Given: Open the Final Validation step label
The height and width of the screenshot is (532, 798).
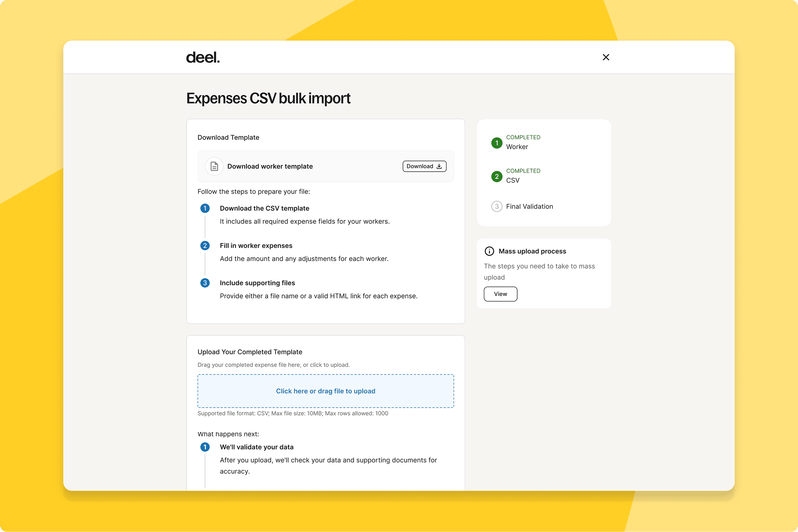Looking at the screenshot, I should pos(529,206).
